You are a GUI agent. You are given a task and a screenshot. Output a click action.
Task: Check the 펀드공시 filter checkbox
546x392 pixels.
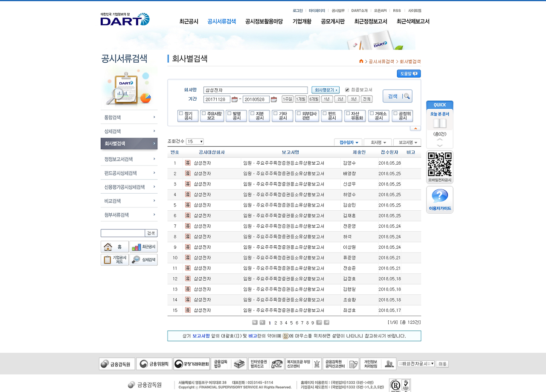point(325,113)
